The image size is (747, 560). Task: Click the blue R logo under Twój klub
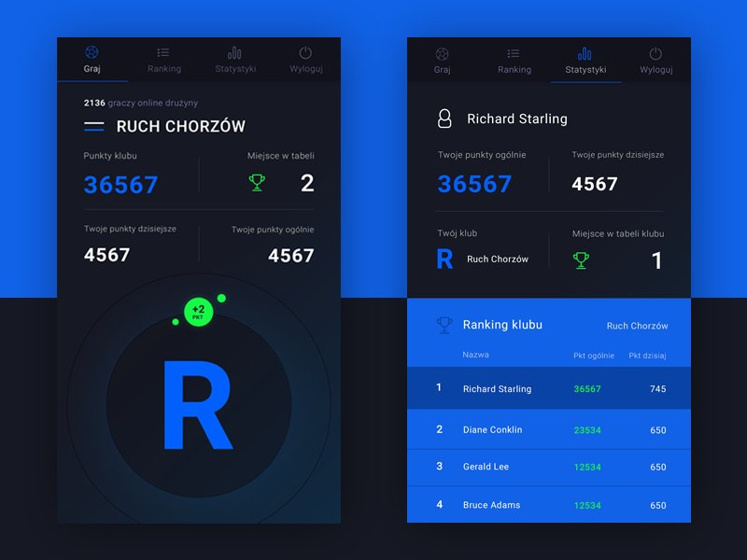(x=445, y=259)
